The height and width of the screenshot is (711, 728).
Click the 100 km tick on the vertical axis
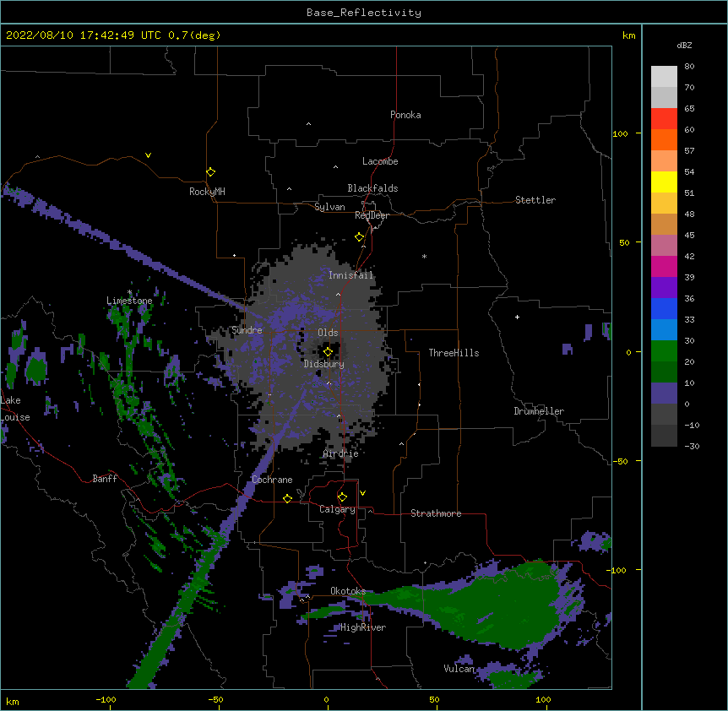tap(620, 133)
